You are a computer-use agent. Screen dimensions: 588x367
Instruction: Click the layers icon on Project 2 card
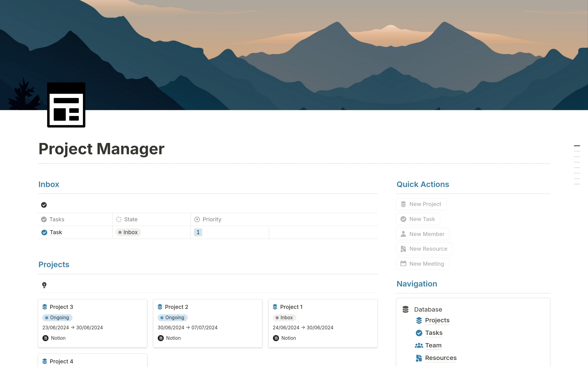pyautogui.click(x=160, y=307)
